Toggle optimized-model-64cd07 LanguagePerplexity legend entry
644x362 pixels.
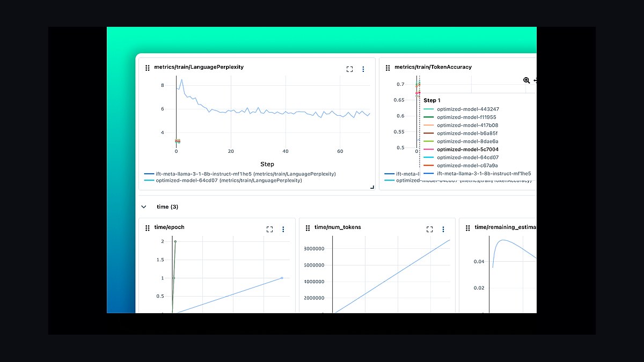[x=223, y=181]
